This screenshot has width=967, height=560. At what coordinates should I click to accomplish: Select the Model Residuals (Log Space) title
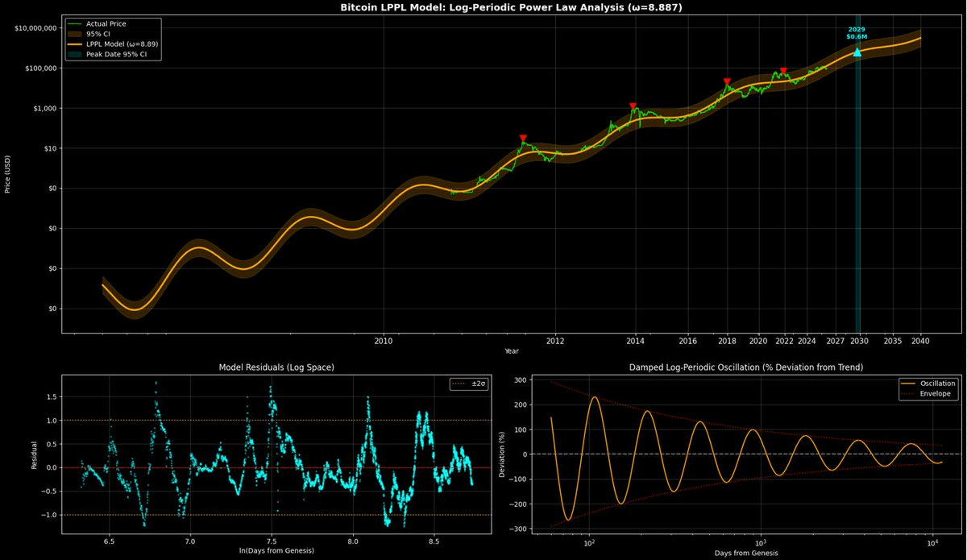click(x=276, y=367)
